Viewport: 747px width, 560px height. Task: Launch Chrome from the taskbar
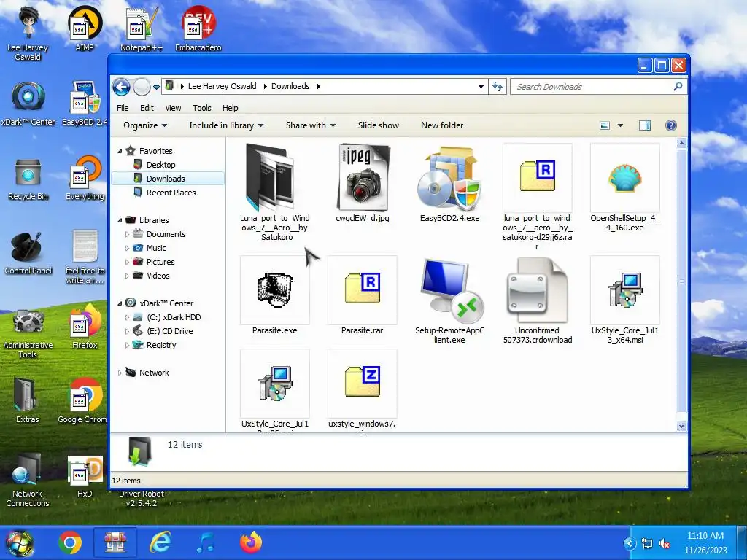(x=70, y=542)
